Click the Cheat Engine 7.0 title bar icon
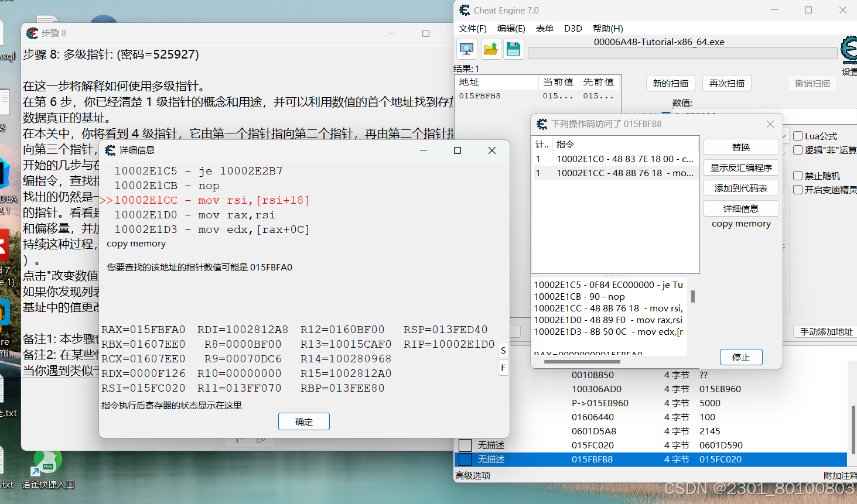857x504 pixels. pos(465,10)
